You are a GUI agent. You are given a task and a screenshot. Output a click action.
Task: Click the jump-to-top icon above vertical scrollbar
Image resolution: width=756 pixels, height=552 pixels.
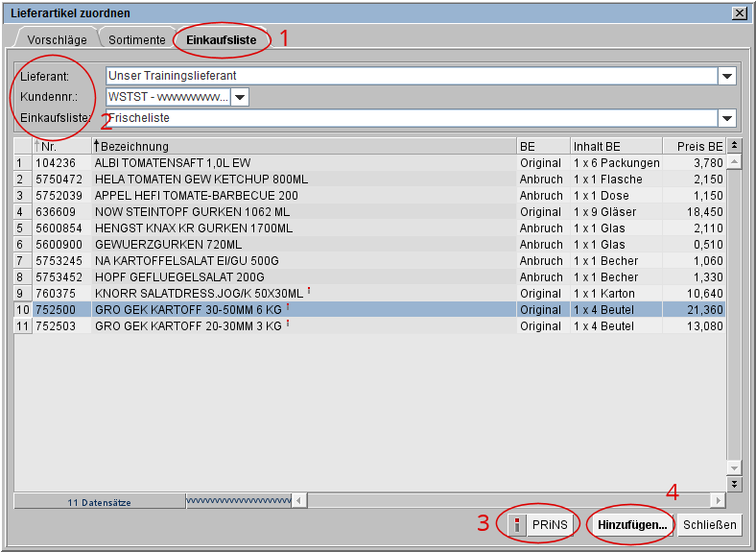click(x=735, y=146)
